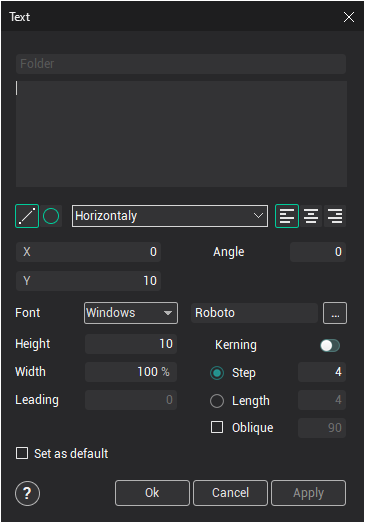Select the Step radio button
Viewport: 365px width, 523px height.
click(x=217, y=373)
